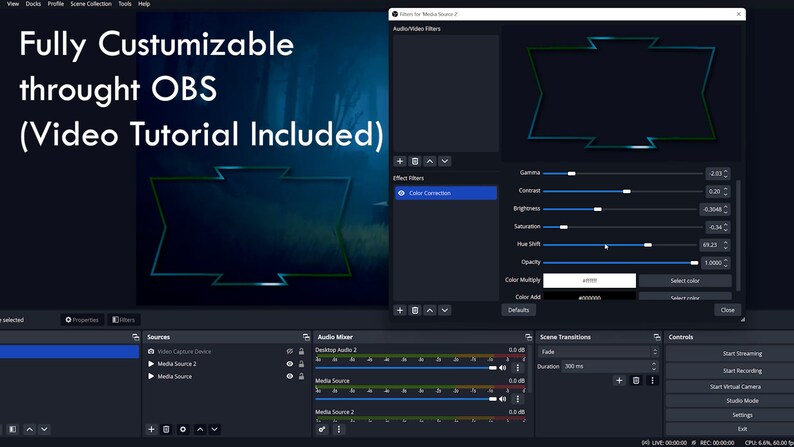Add a new audio/video filter with plus icon
Screen dimensions: 794x447
coord(400,161)
